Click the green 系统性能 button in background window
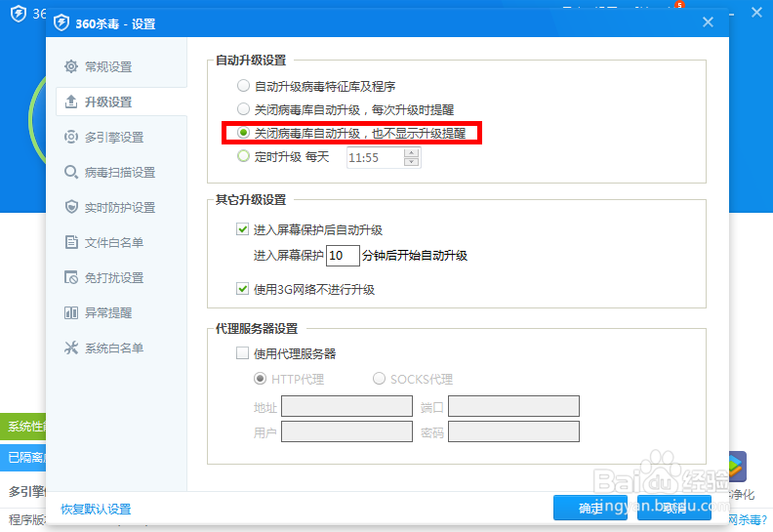773x532 pixels. coord(23,426)
